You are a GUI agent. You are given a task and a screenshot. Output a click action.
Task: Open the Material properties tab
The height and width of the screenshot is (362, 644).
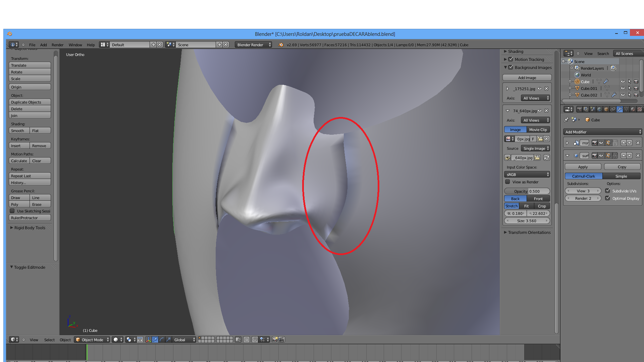[633, 110]
